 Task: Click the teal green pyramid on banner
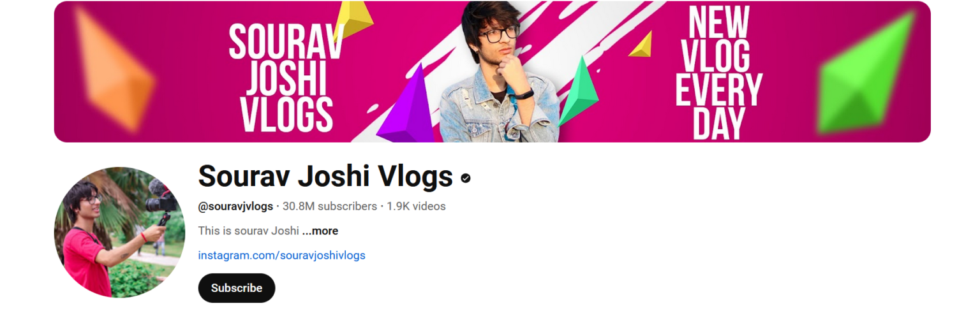coord(579,91)
